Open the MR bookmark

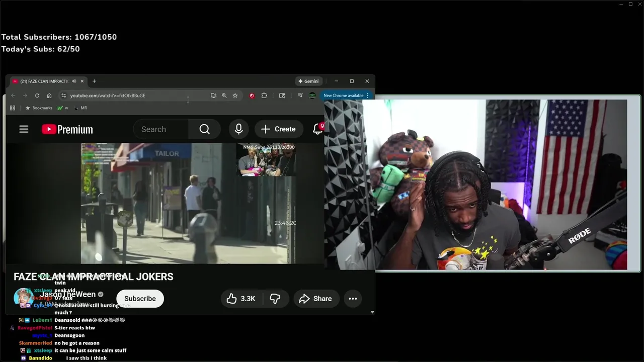[x=80, y=108]
